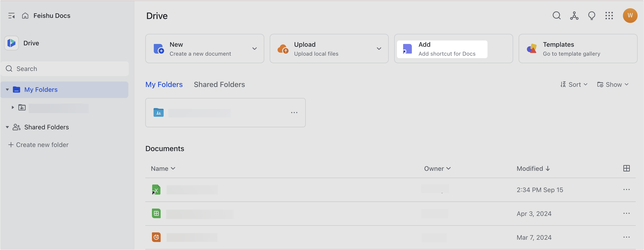Open the help lightbulb icon
The width and height of the screenshot is (644, 250).
pyautogui.click(x=592, y=16)
